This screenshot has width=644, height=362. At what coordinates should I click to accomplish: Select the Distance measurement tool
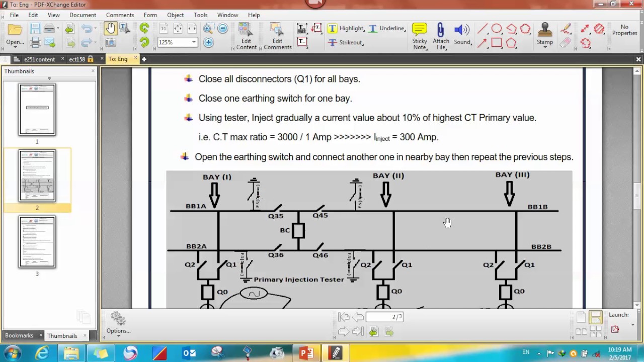585,29
